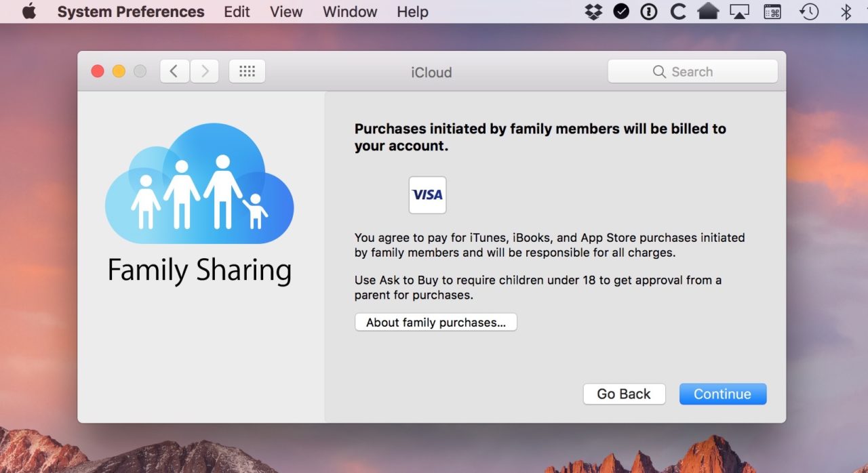Close the iCloud window with red button
The image size is (868, 473).
98,71
